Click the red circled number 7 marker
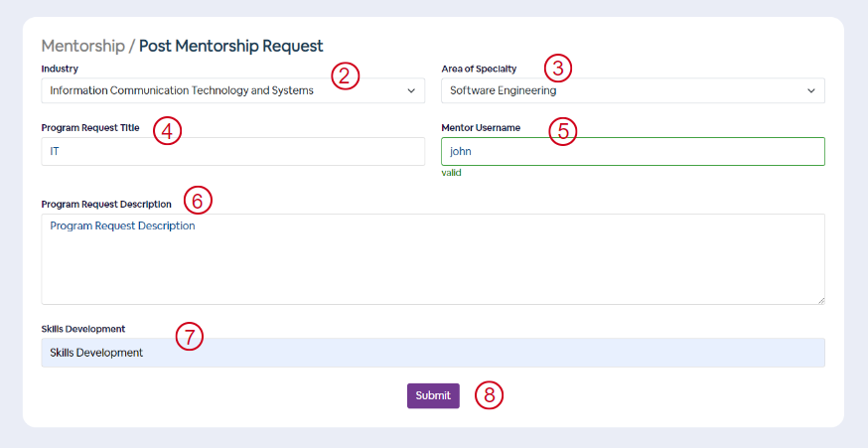The height and width of the screenshot is (448, 868). click(190, 337)
